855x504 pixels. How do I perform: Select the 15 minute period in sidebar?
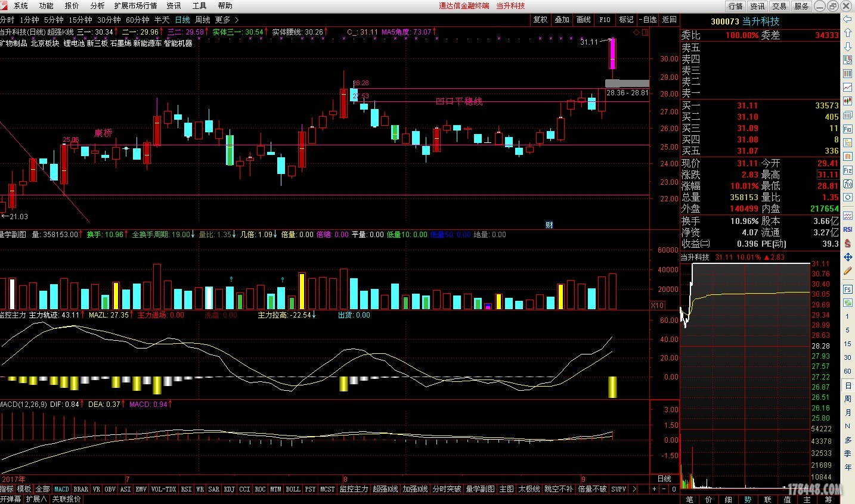847,344
